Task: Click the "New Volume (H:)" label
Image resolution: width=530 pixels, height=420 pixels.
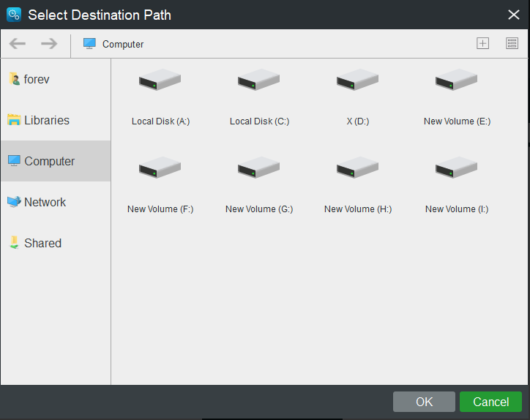Action: tap(358, 209)
